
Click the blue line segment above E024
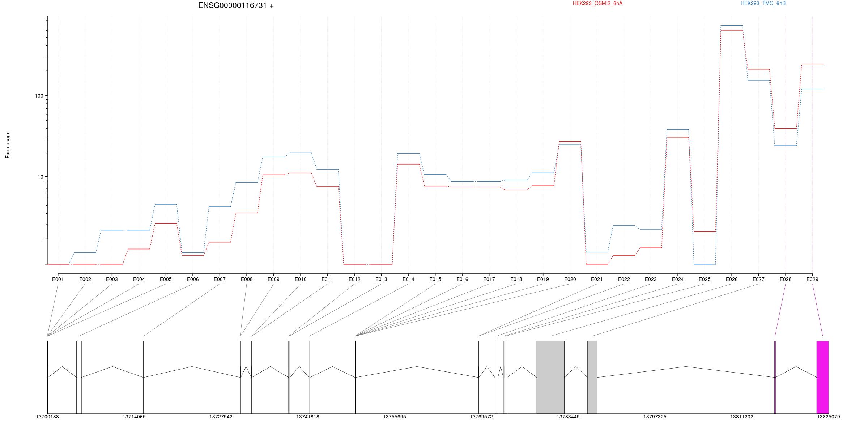pos(678,129)
